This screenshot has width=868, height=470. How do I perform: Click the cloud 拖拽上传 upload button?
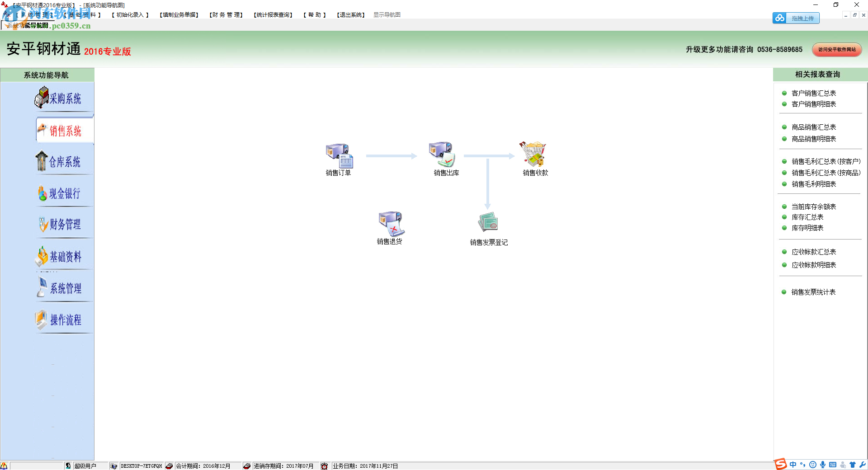[x=796, y=18]
